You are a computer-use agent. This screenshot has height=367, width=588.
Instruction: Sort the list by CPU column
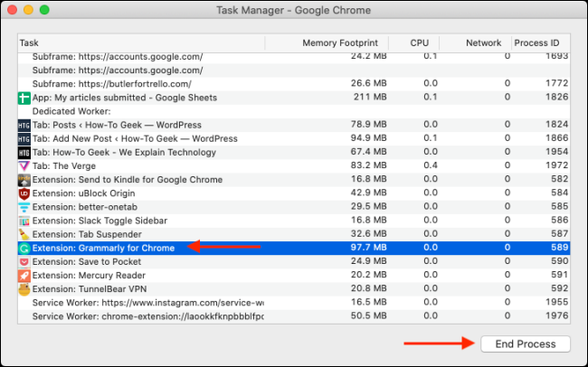(x=420, y=42)
